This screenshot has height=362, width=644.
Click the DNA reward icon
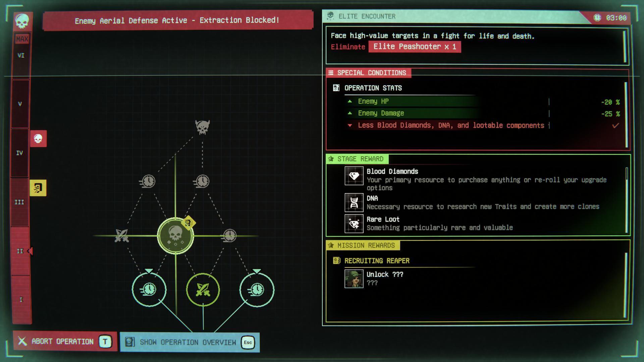354,202
